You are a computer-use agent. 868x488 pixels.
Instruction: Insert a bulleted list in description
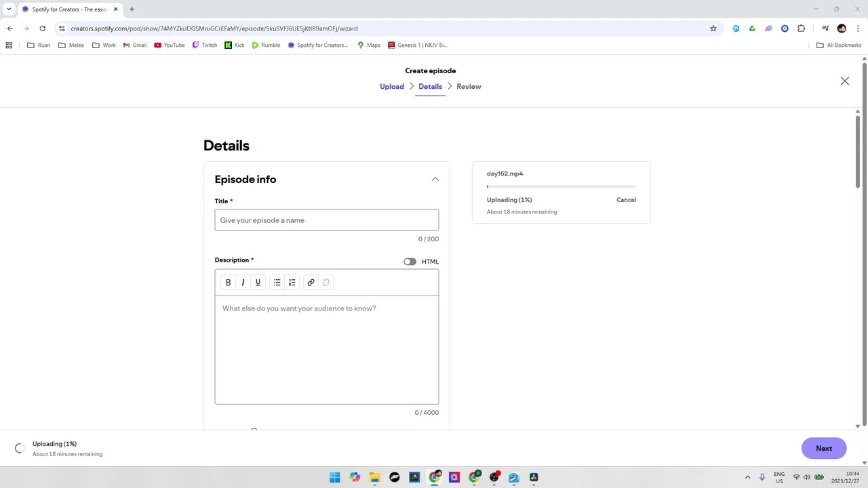(x=277, y=283)
